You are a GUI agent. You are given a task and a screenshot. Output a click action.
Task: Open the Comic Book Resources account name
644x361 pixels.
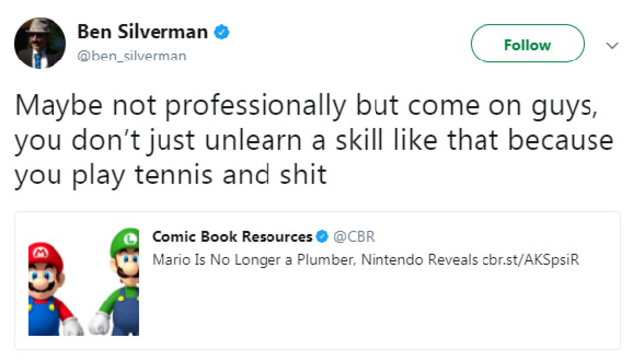pos(232,236)
